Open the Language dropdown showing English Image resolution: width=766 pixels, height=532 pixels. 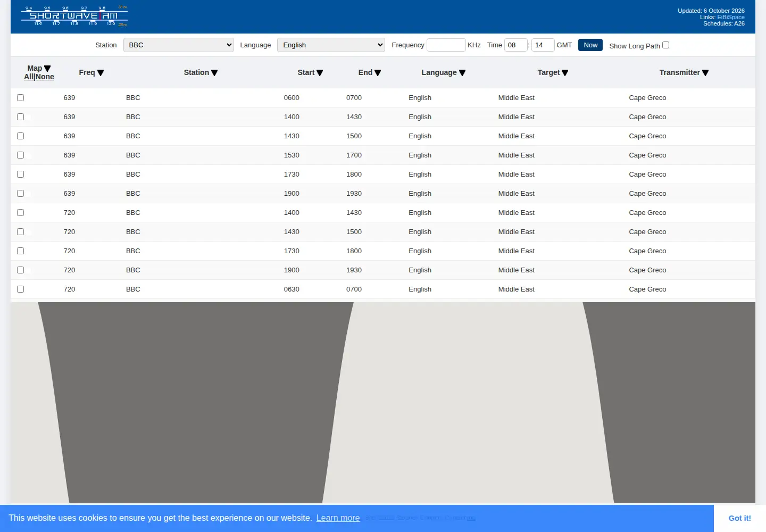[331, 45]
